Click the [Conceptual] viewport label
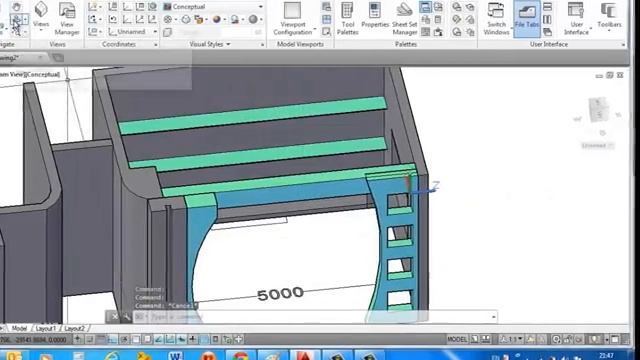The height and width of the screenshot is (360, 640). point(42,74)
